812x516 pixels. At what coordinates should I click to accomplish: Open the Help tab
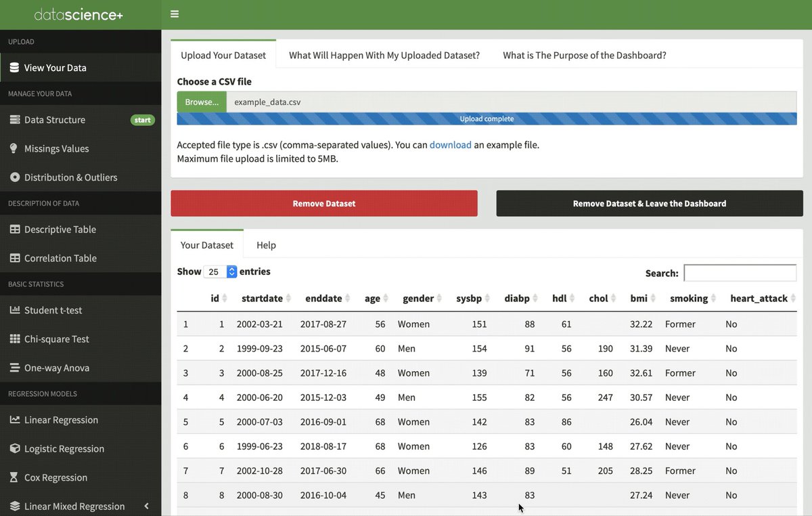(x=266, y=245)
